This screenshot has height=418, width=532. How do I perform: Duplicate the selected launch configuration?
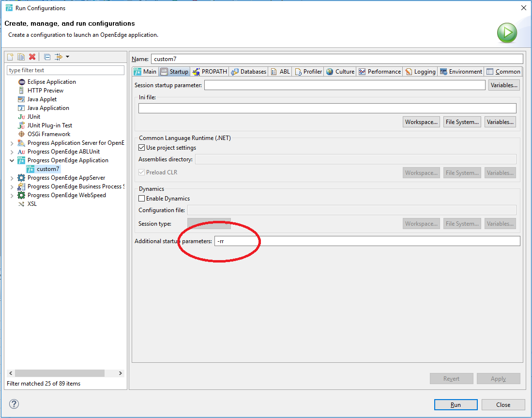21,57
